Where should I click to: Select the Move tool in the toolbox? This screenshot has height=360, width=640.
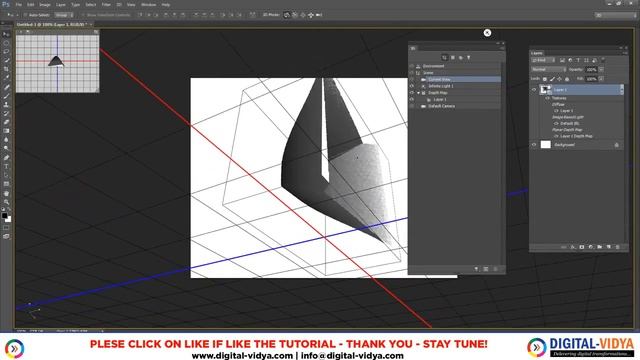[6, 34]
